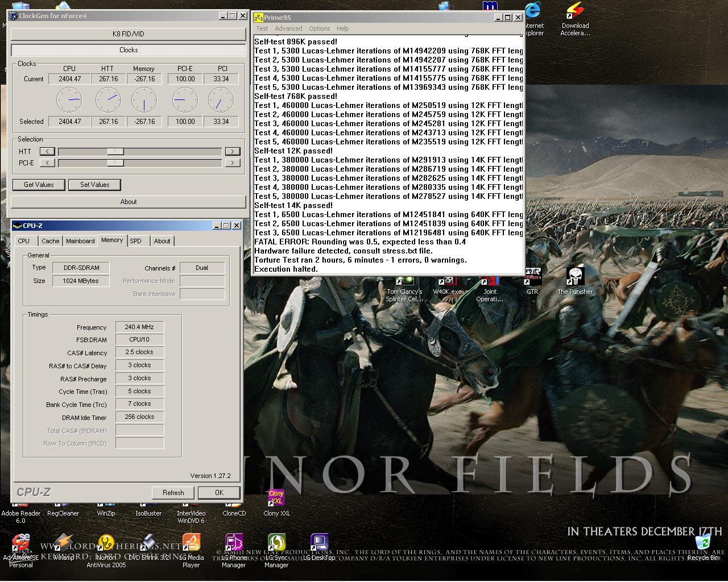Screen dimensions: 728x582
Task: Click the PCI-E slider left arrow
Action: (47, 163)
